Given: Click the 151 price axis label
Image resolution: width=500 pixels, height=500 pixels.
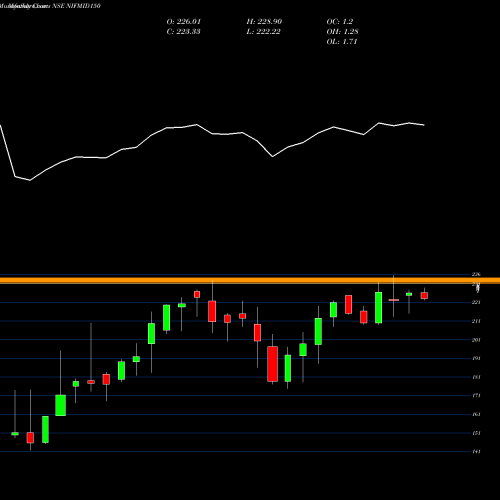Looking at the screenshot, I should (x=476, y=433).
